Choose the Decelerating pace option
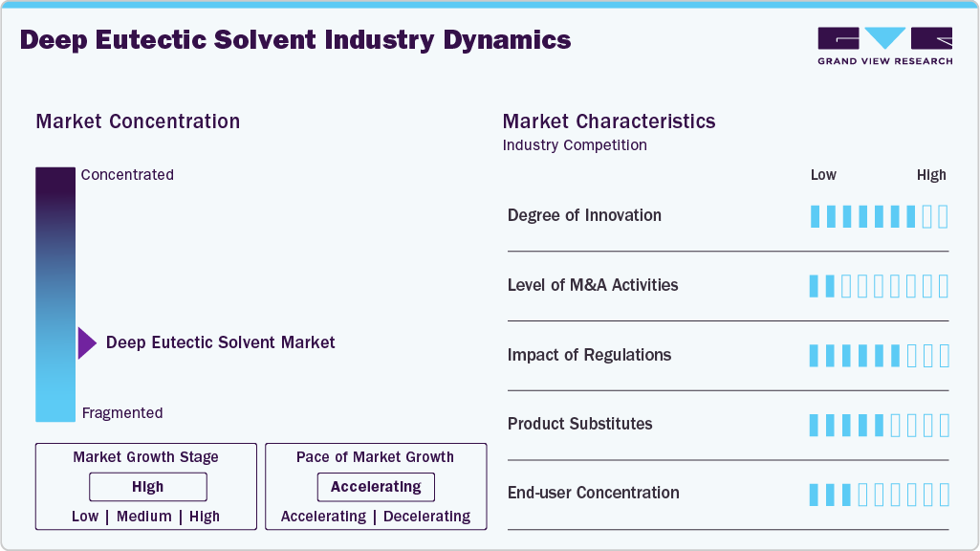980x551 pixels. pyautogui.click(x=426, y=517)
